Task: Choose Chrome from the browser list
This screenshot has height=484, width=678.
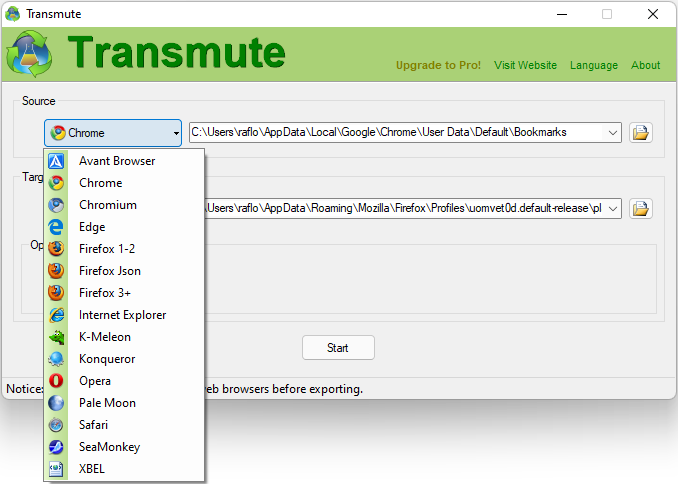Action: coord(125,183)
